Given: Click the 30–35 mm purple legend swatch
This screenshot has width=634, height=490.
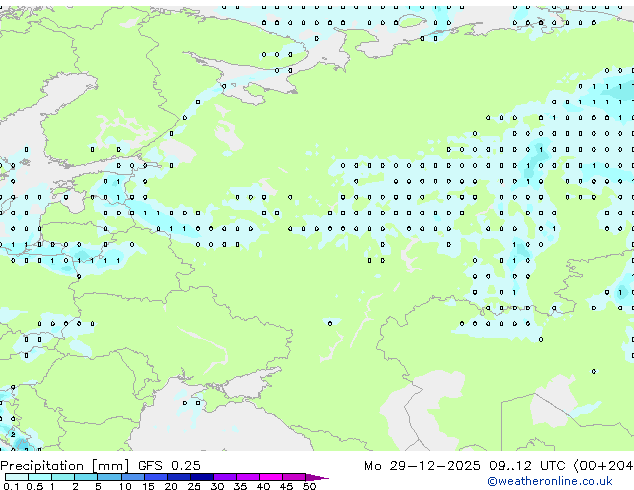Looking at the screenshot, I should click(224, 477).
